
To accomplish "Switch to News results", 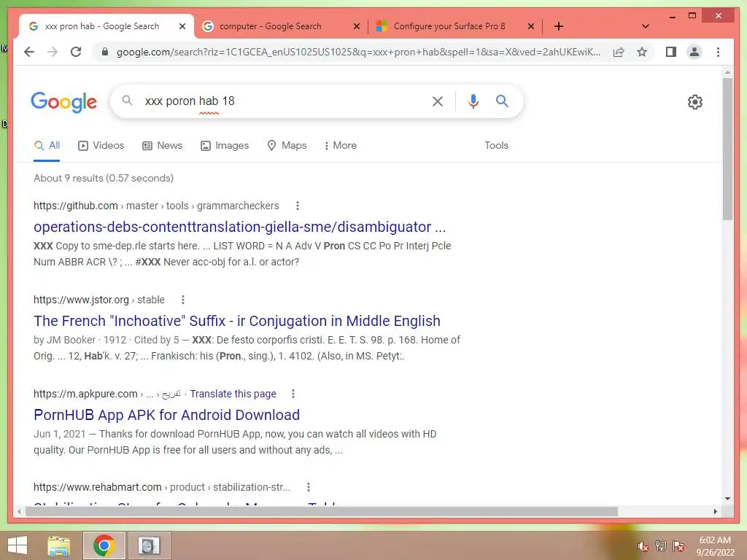I will tap(163, 145).
